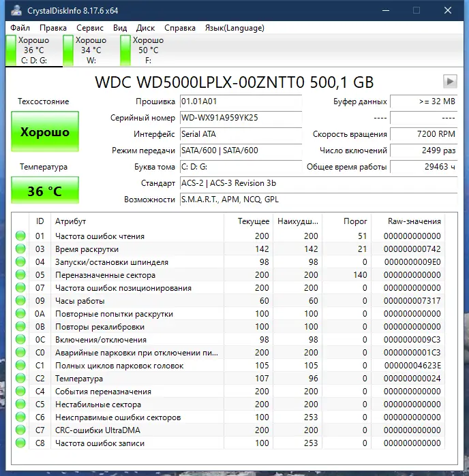Click status dot for CRC-ошибки UltraDMA

click(20, 430)
